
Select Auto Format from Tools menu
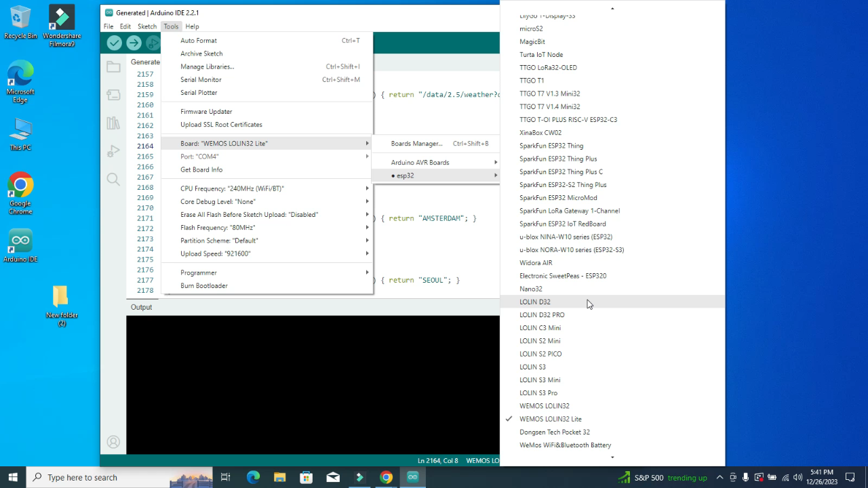pos(267,41)
